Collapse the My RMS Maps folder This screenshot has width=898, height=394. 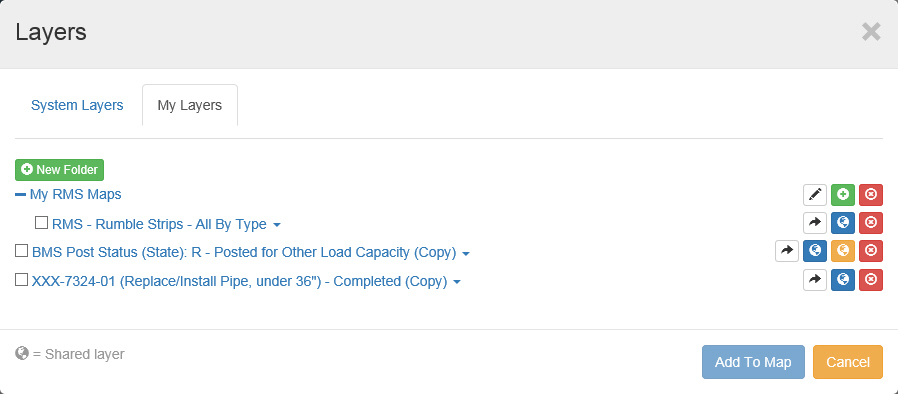[x=20, y=195]
